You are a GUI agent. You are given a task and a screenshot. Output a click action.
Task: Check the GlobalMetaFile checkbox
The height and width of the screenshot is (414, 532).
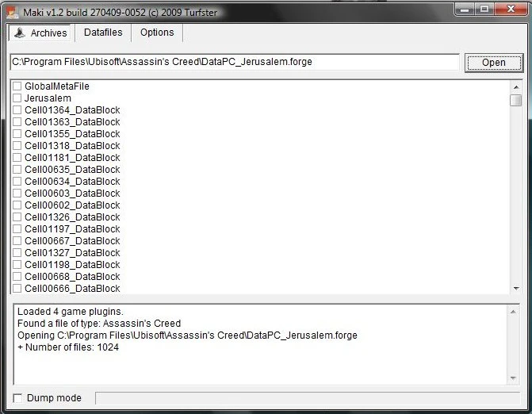[x=17, y=86]
